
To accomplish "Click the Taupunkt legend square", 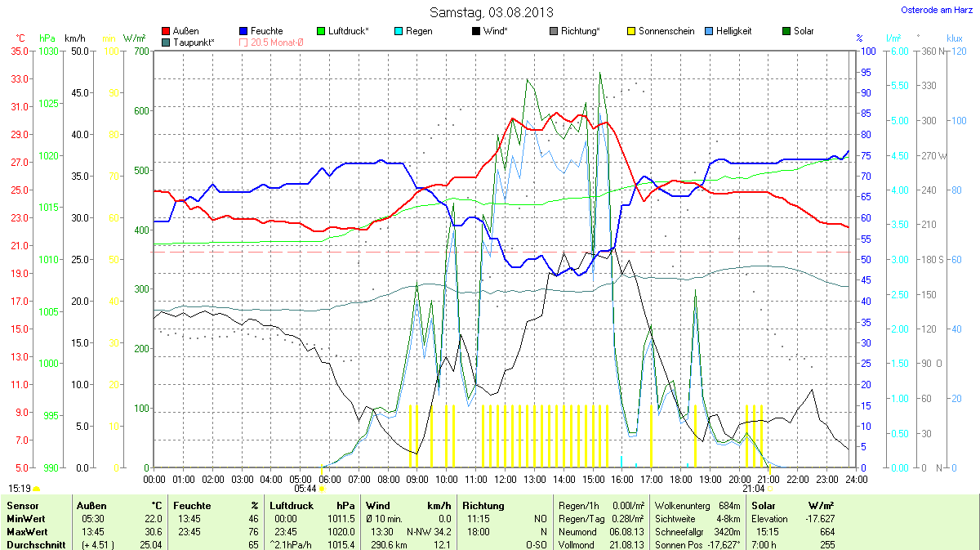I will coord(167,42).
